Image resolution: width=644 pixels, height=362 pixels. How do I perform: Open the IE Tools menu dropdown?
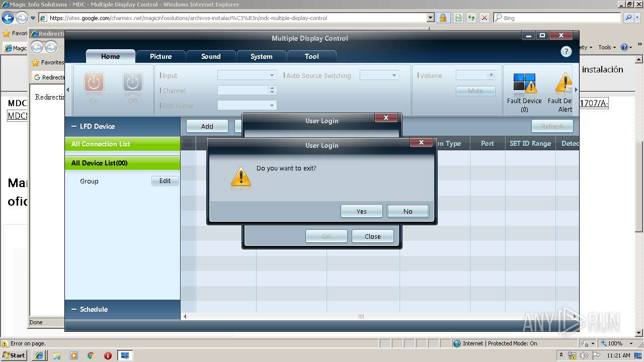point(607,47)
